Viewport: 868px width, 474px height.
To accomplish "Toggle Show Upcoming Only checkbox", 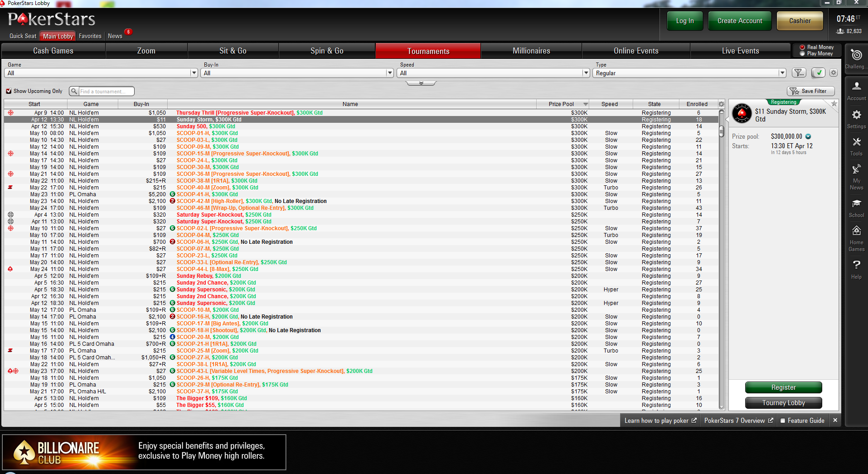I will 9,91.
